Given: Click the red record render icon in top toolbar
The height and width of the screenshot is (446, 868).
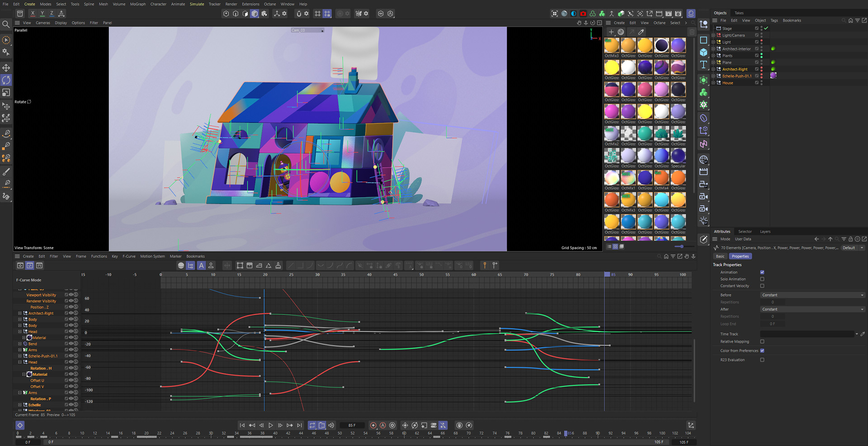Looking at the screenshot, I should (x=583, y=14).
